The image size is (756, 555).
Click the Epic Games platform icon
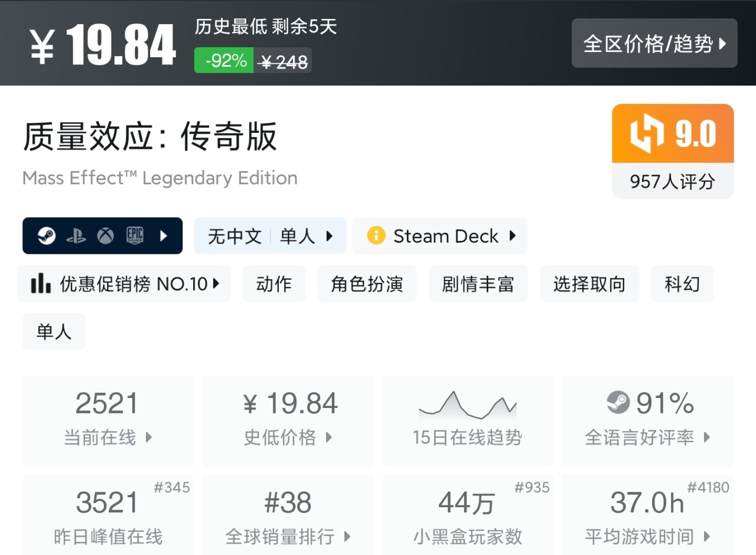(x=135, y=236)
